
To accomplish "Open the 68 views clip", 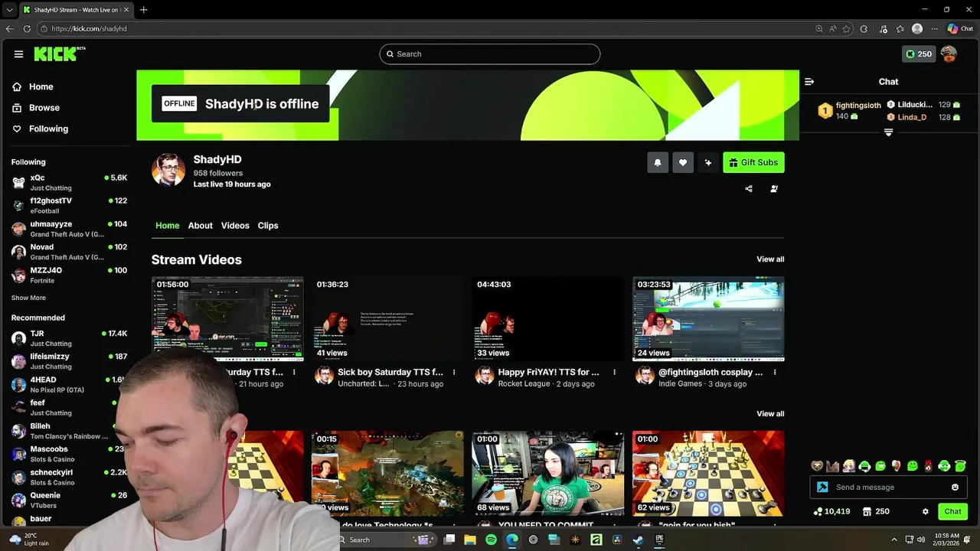I will click(547, 473).
